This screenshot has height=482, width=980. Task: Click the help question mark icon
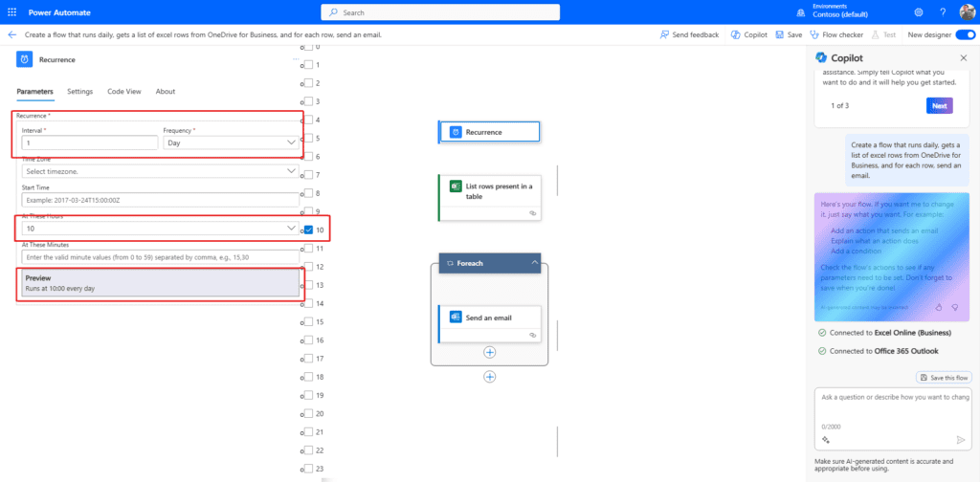(x=942, y=12)
